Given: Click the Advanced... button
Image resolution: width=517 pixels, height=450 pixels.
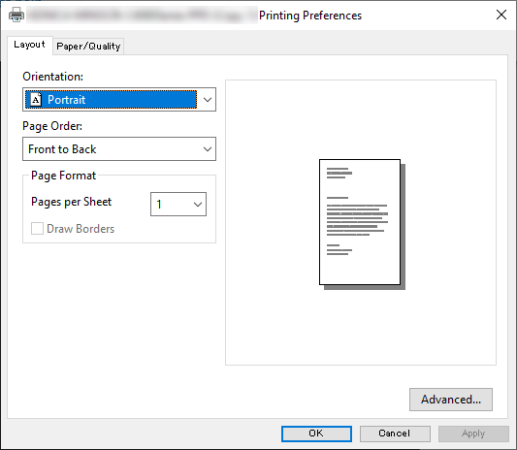Looking at the screenshot, I should pyautogui.click(x=451, y=399).
